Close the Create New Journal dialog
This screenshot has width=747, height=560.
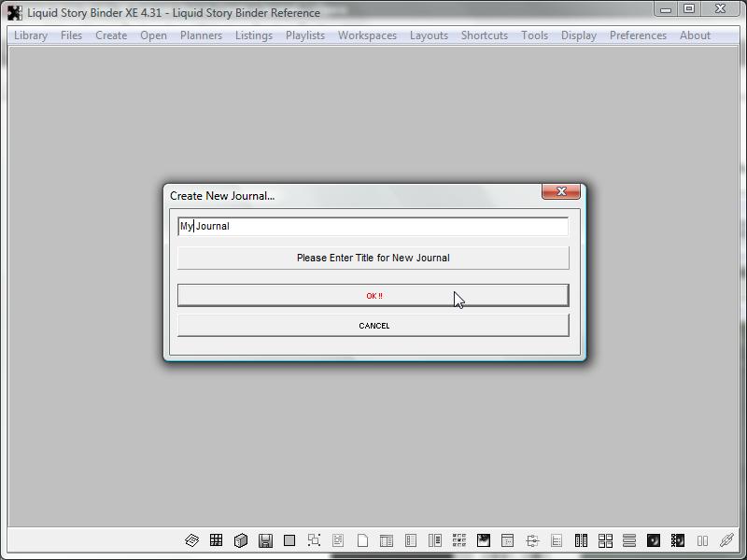point(561,191)
